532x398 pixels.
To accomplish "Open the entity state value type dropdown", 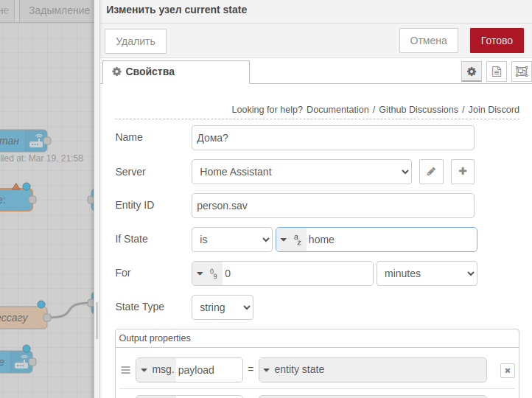I will (267, 369).
